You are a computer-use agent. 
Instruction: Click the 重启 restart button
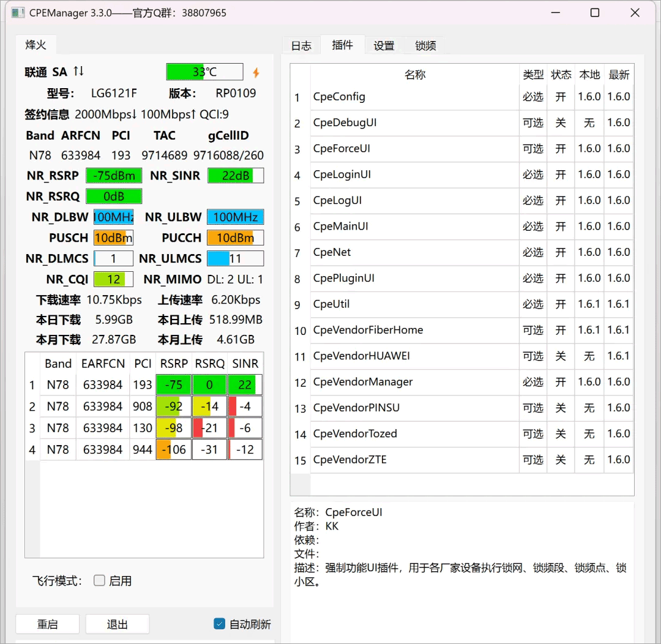[x=47, y=624]
